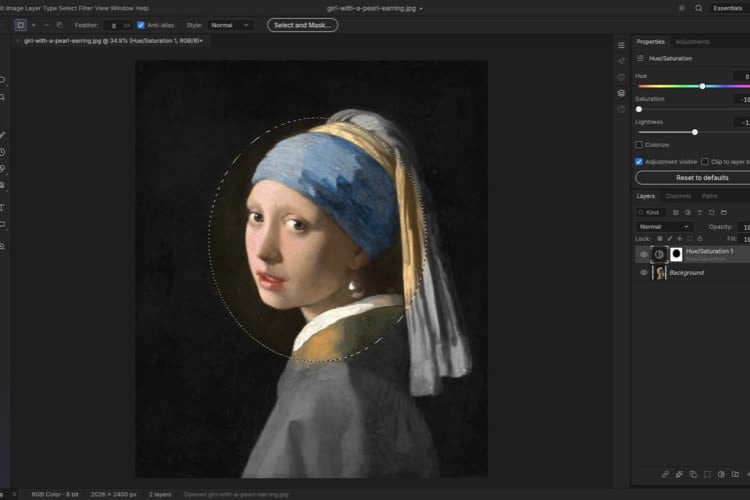Switch to the Properties tab
Image resolution: width=750 pixels, height=500 pixels.
coord(650,42)
